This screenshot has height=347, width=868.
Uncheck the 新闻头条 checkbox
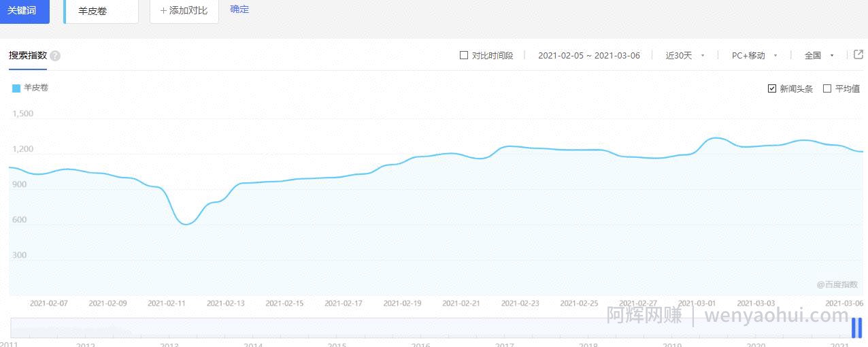click(772, 88)
